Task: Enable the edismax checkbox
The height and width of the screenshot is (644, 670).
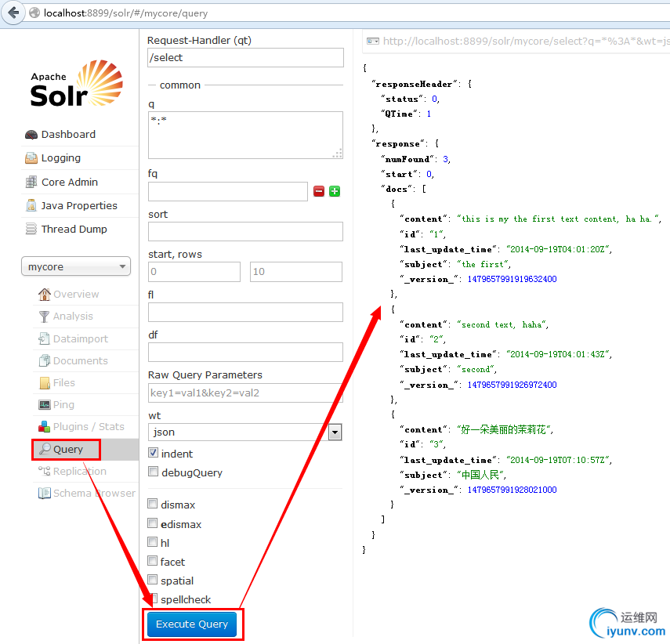Action: click(x=153, y=523)
